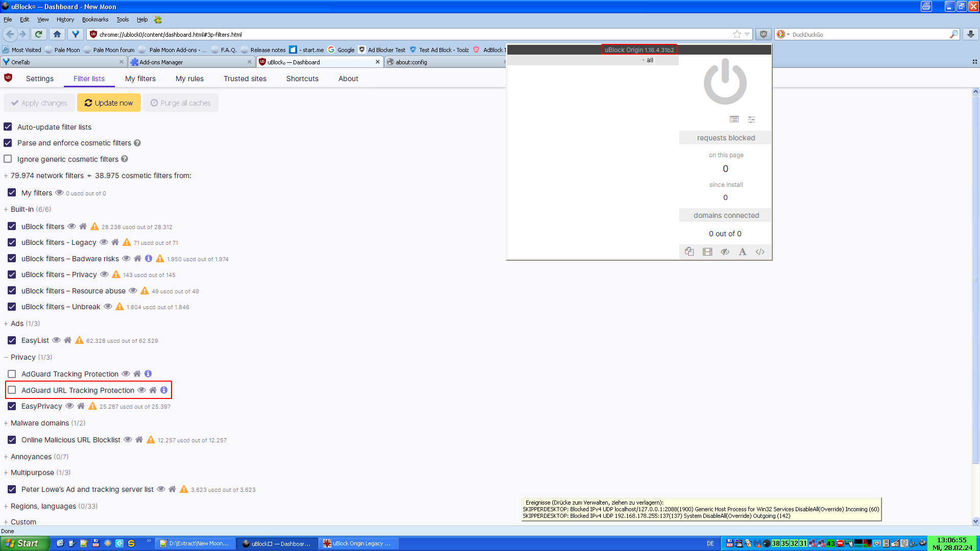Switch to uBlock Origin Legacy taskbar window
Screen dimensions: 980x551
(359, 543)
